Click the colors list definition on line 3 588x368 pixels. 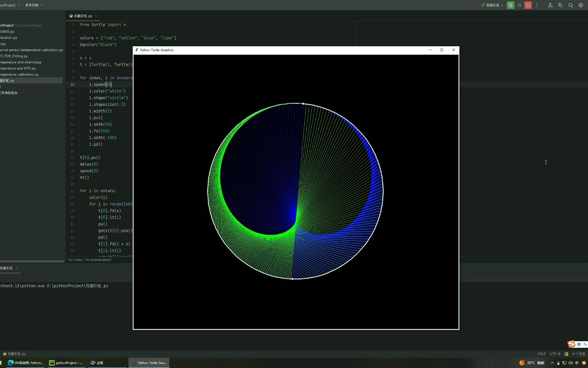pyautogui.click(x=128, y=38)
